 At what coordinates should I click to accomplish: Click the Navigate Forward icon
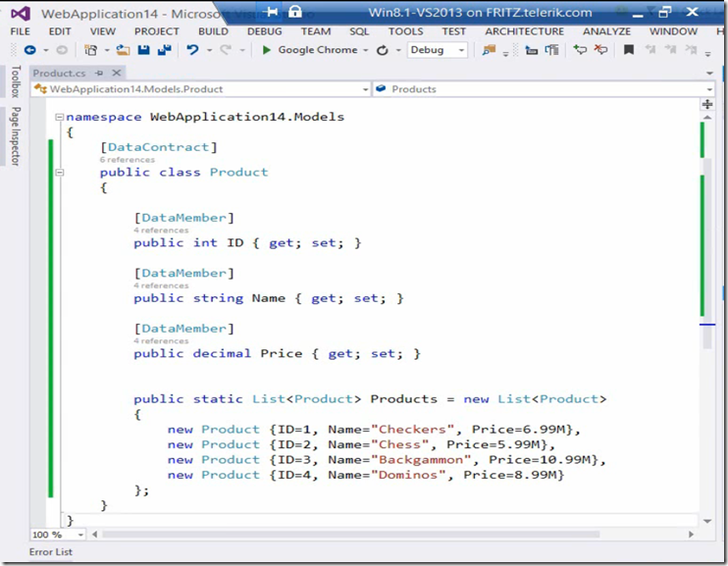[x=61, y=50]
